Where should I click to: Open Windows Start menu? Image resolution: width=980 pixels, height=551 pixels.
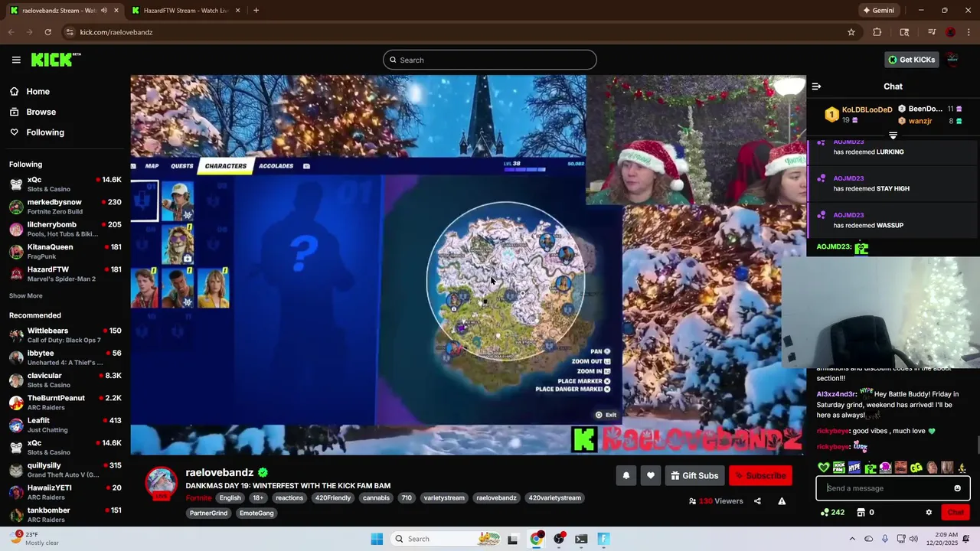pos(377,539)
